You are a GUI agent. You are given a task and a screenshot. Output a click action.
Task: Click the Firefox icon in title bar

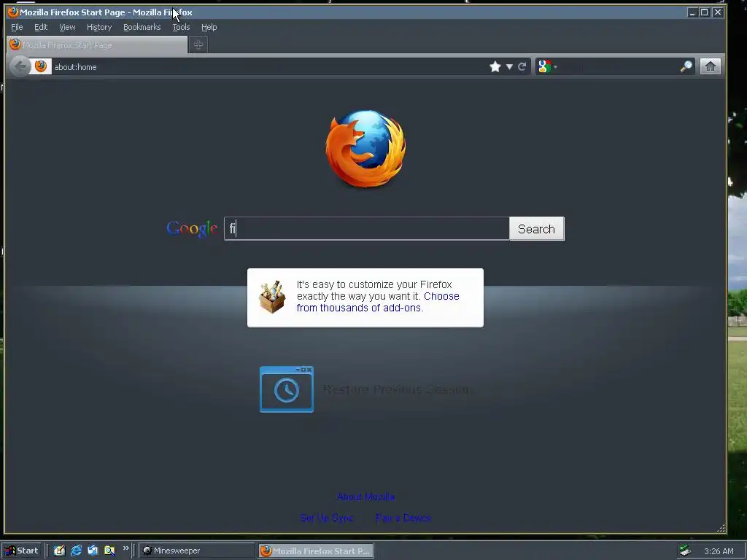pos(13,12)
